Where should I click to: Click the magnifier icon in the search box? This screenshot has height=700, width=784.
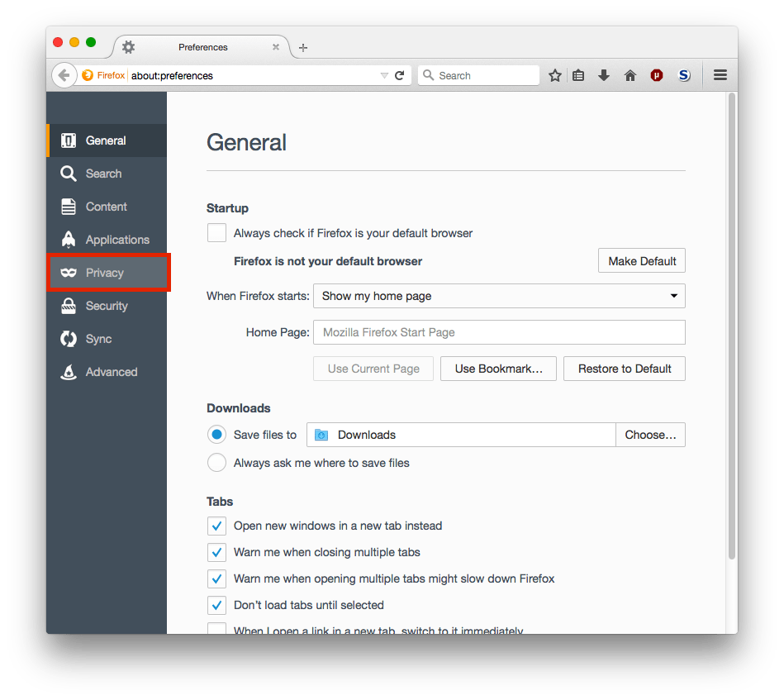[429, 75]
